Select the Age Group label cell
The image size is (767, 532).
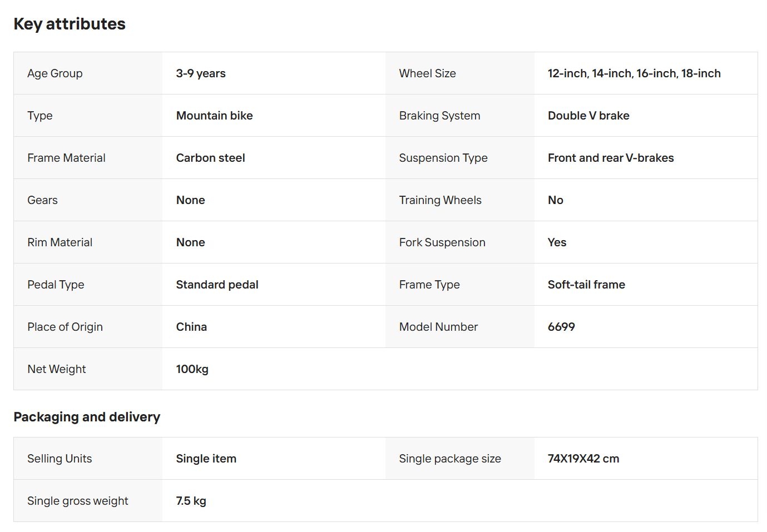(x=88, y=73)
